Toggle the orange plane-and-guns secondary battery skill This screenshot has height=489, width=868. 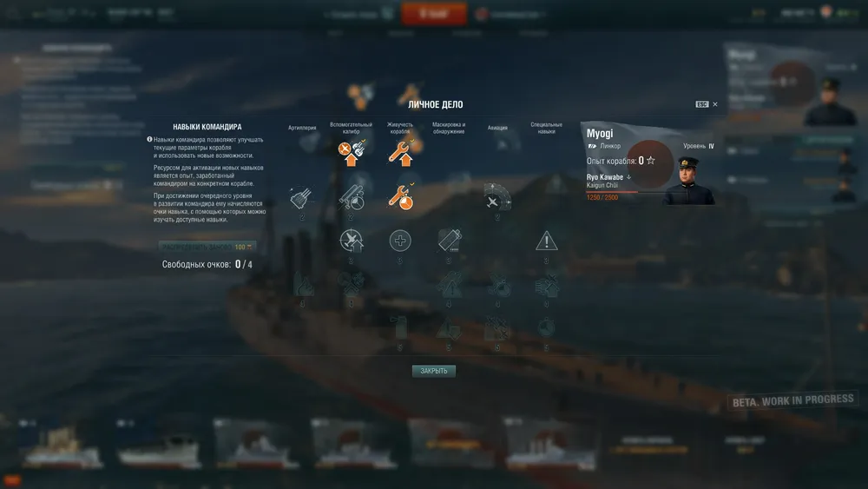(352, 153)
